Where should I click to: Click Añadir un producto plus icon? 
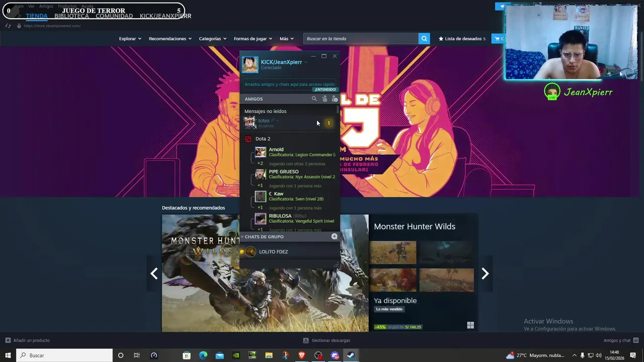point(8,340)
